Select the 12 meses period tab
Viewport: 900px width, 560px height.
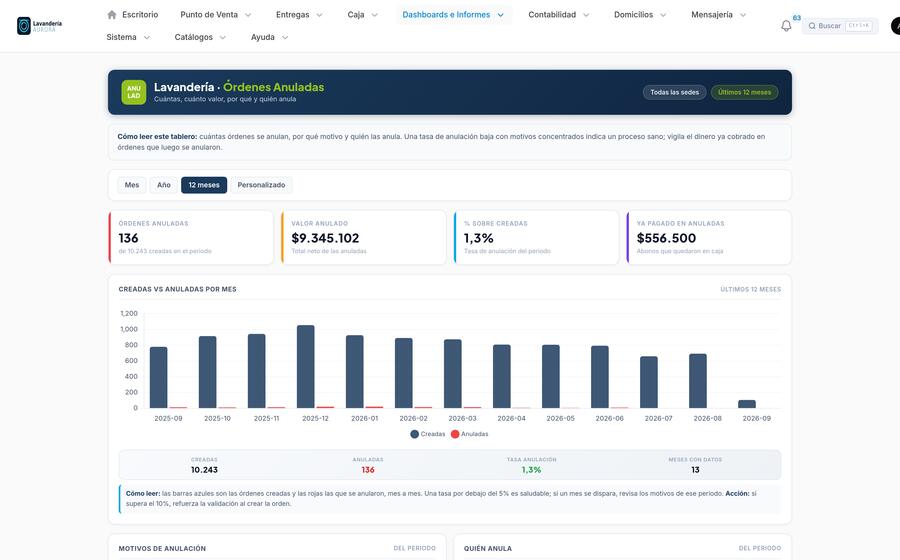click(204, 185)
